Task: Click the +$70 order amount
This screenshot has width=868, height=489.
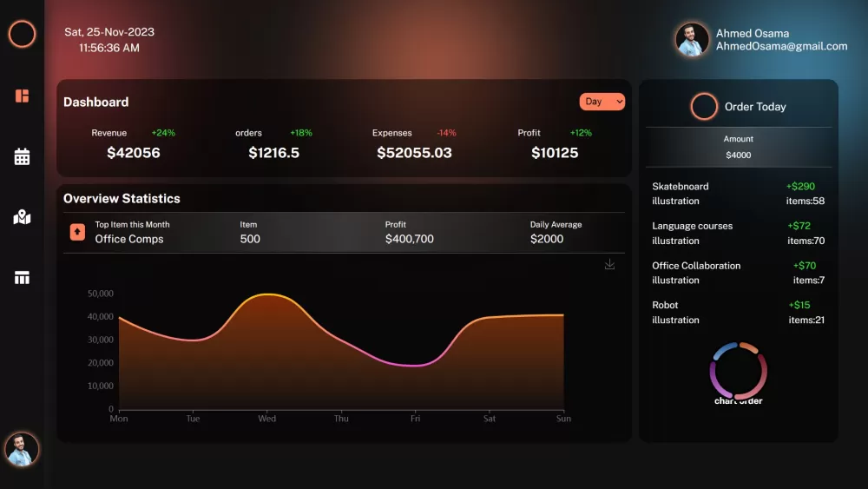Action: tap(805, 266)
